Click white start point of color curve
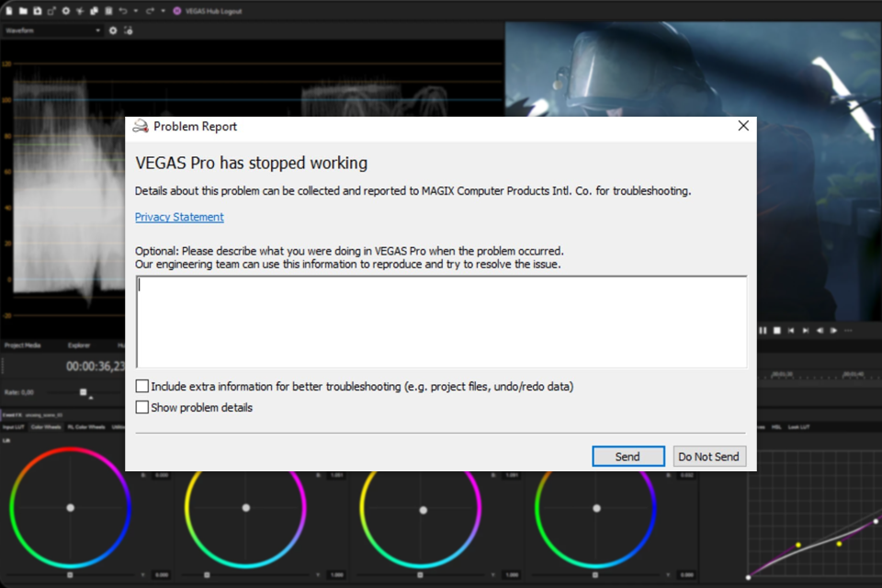This screenshot has height=588, width=882. (748, 577)
